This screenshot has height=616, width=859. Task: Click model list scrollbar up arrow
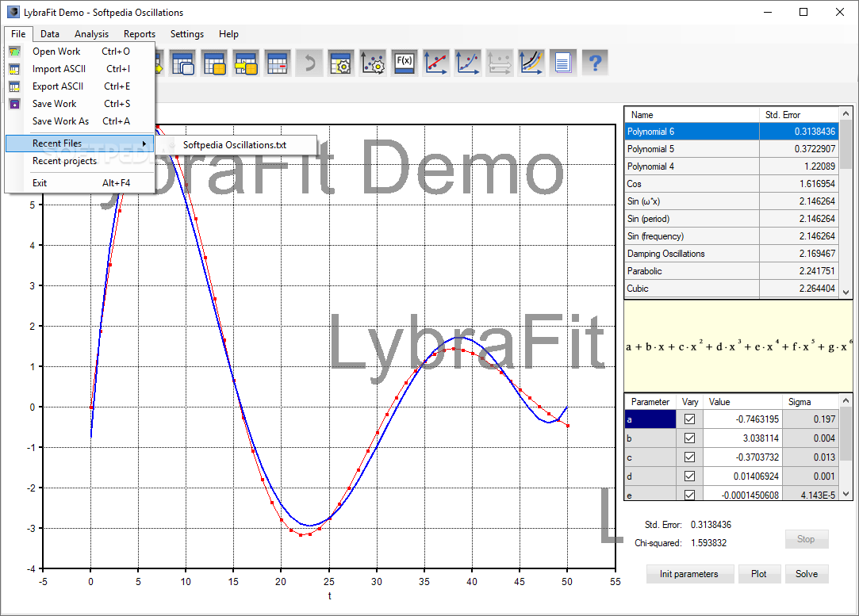(846, 114)
